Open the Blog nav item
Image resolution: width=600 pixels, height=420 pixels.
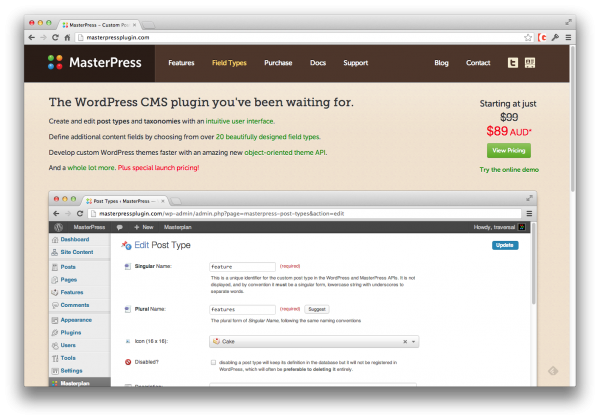click(x=441, y=63)
